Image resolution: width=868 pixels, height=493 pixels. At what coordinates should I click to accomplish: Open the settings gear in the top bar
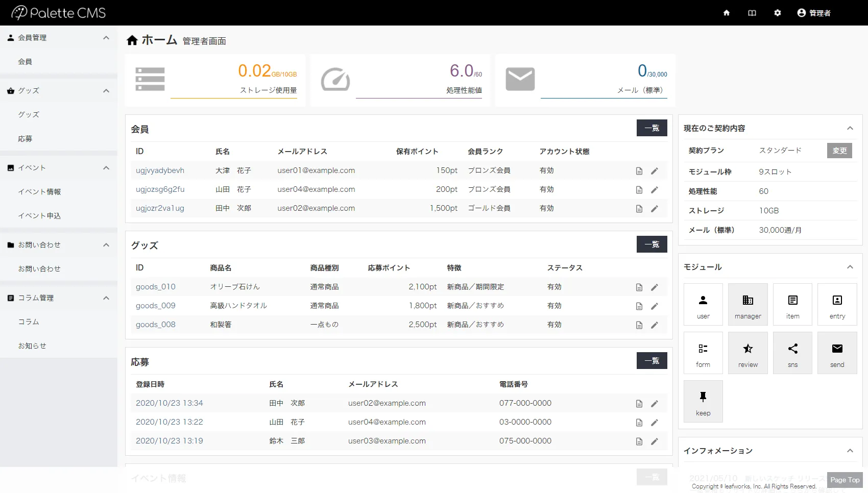coord(777,13)
